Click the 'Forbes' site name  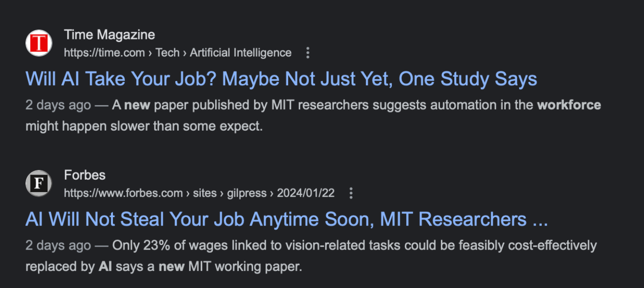click(85, 175)
